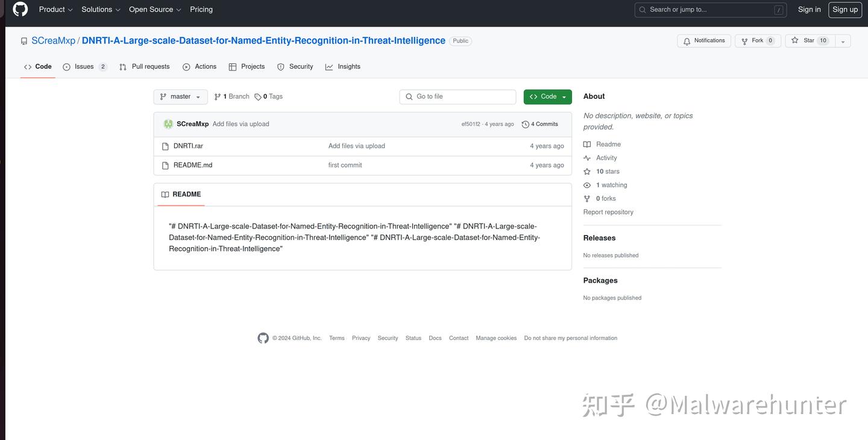Click the tags icon beside Tags
868x440 pixels.
pyautogui.click(x=258, y=97)
